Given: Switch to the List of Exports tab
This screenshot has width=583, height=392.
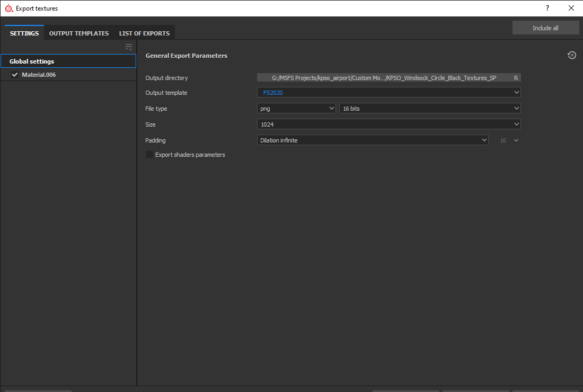Looking at the screenshot, I should [x=144, y=33].
